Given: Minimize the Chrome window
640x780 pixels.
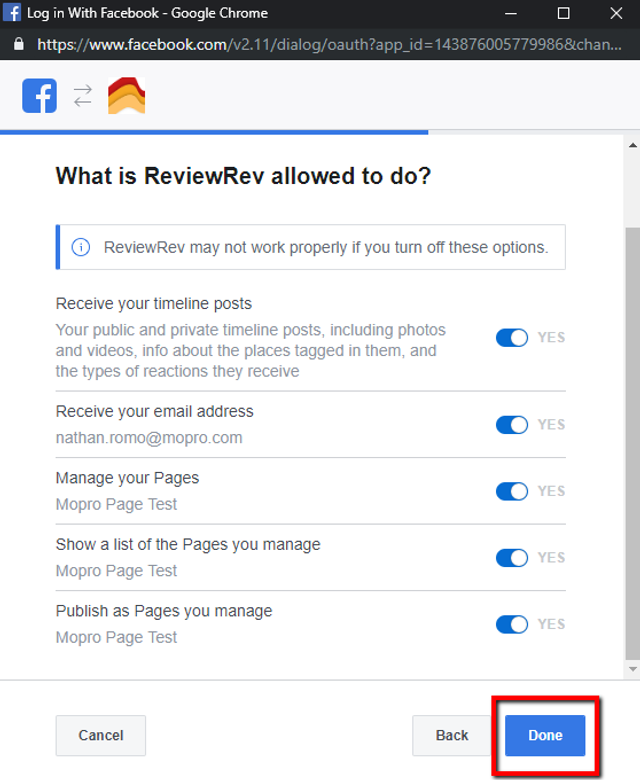Looking at the screenshot, I should tap(511, 13).
